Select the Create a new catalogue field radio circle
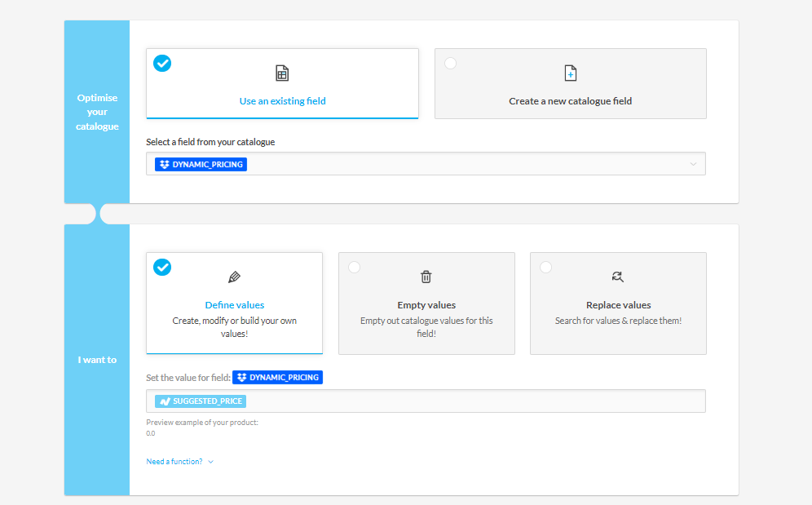 coord(451,64)
